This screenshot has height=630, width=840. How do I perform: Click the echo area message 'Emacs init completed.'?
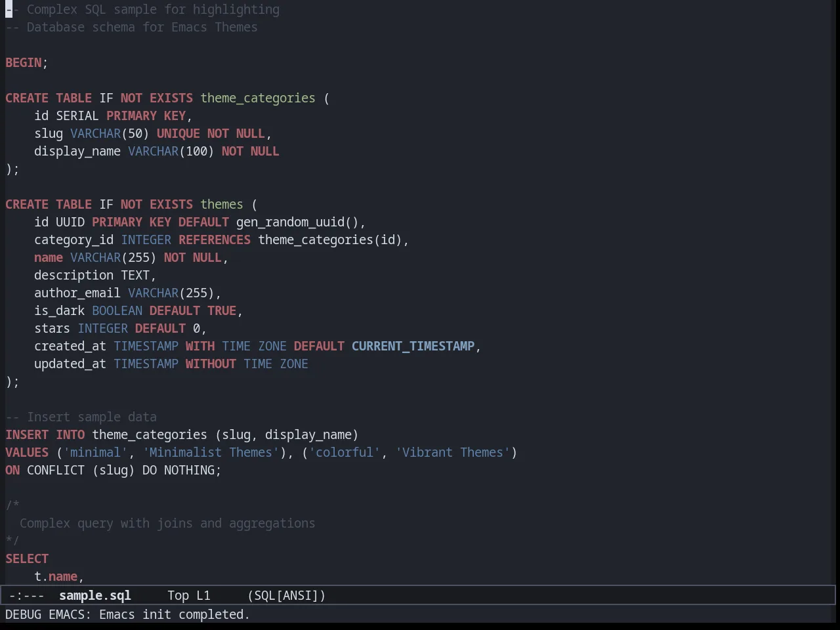175,614
